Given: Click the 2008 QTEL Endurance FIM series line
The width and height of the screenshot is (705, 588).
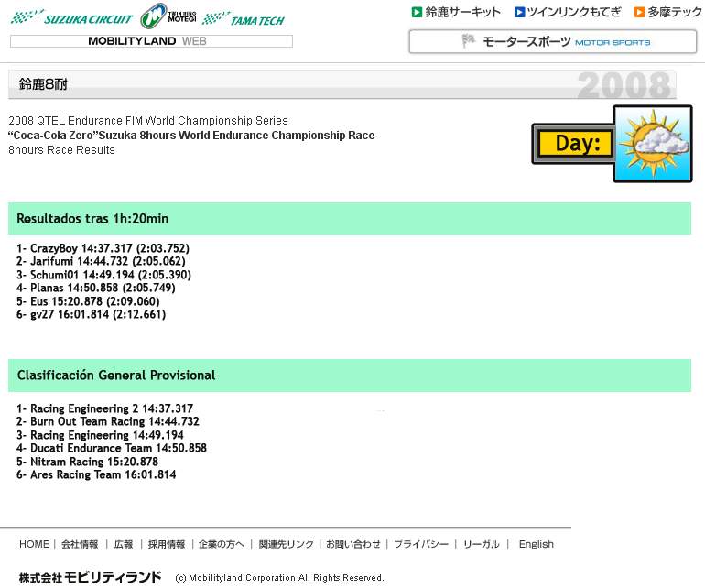Looking at the screenshot, I should pos(148,121).
